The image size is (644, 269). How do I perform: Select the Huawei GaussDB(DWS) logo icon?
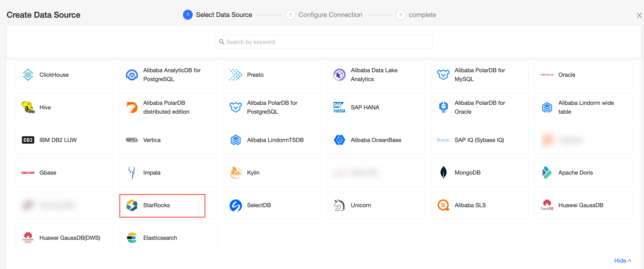coord(28,238)
